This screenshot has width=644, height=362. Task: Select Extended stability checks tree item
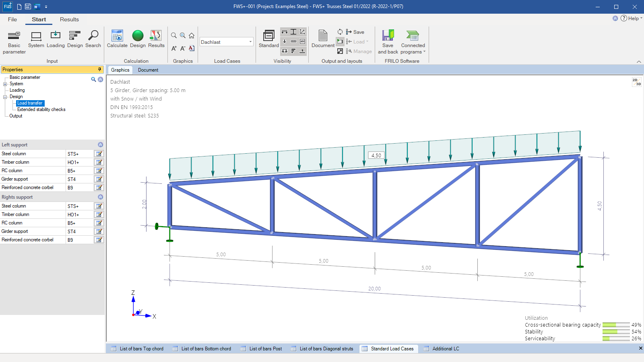(41, 109)
